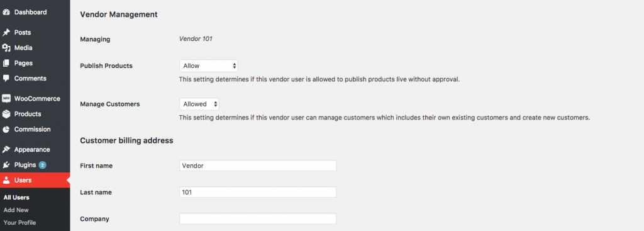Focus the First name input field

(x=258, y=166)
